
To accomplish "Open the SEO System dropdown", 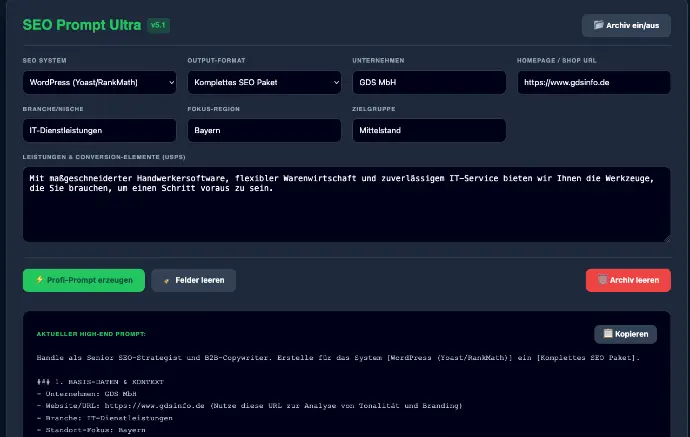I will point(99,82).
